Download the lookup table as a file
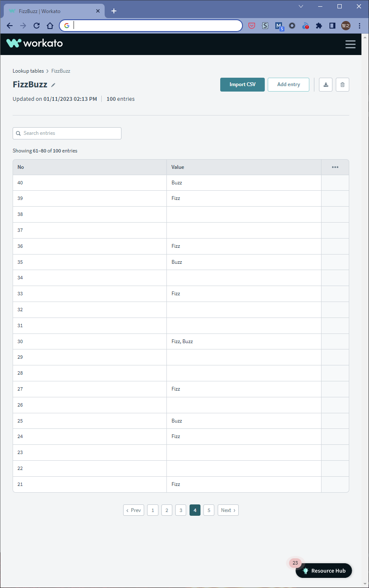Image resolution: width=369 pixels, height=588 pixels. tap(326, 84)
